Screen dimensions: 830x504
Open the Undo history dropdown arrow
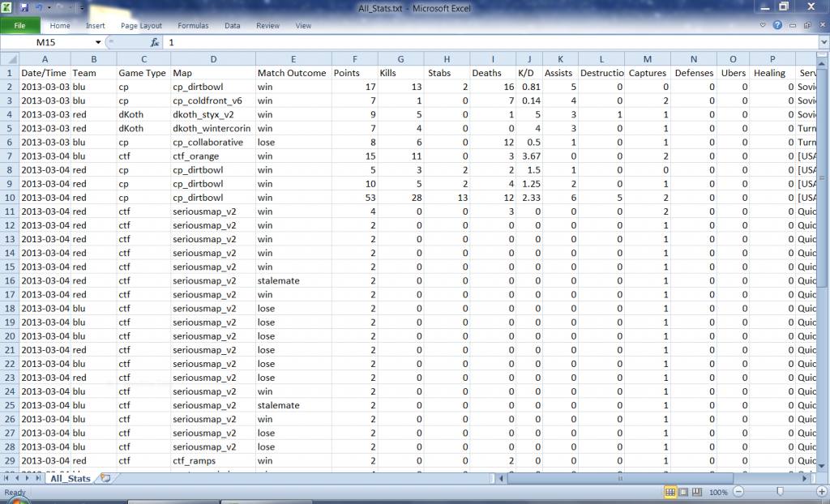pyautogui.click(x=49, y=8)
